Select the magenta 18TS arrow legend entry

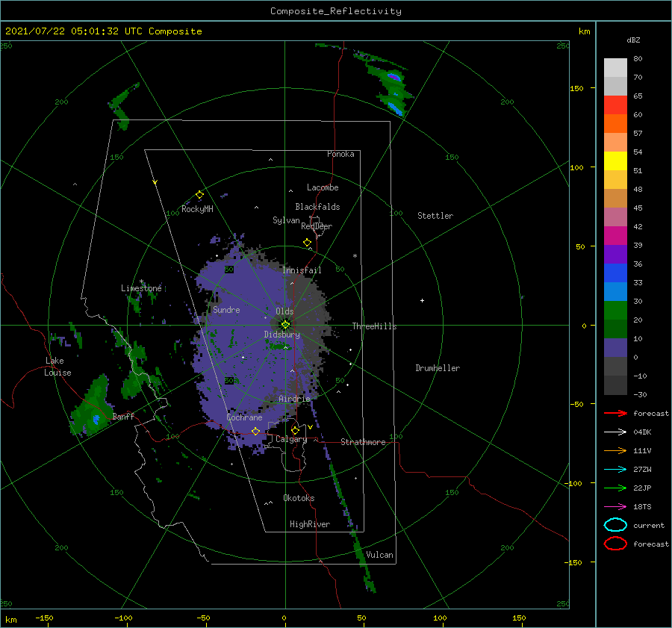tap(615, 507)
